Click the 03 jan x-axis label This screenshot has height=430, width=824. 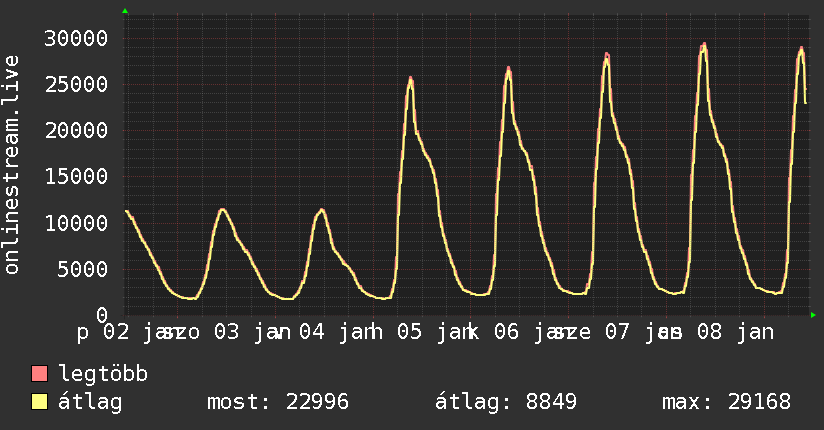tap(252, 332)
